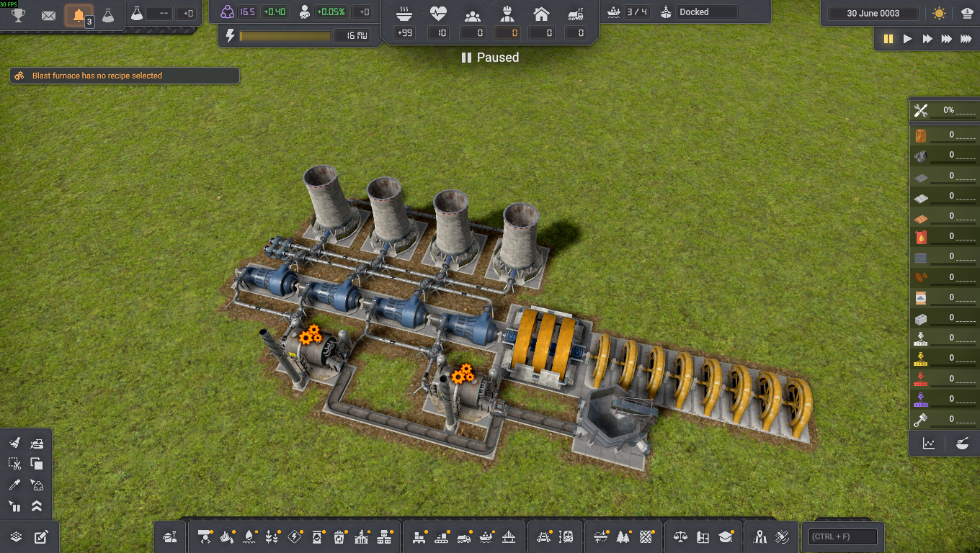Click the electricity lightning bolt icon
The height and width of the screenshot is (553, 980).
[x=231, y=35]
